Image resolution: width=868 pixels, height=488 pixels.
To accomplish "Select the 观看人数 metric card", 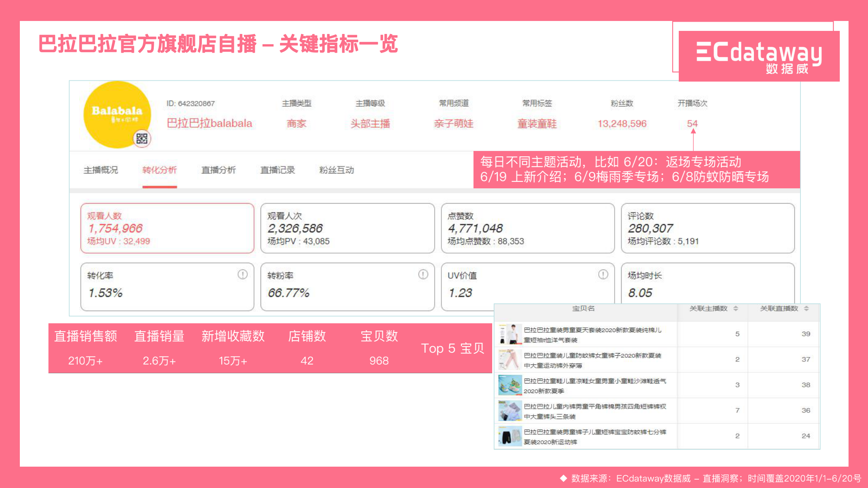I will [167, 228].
